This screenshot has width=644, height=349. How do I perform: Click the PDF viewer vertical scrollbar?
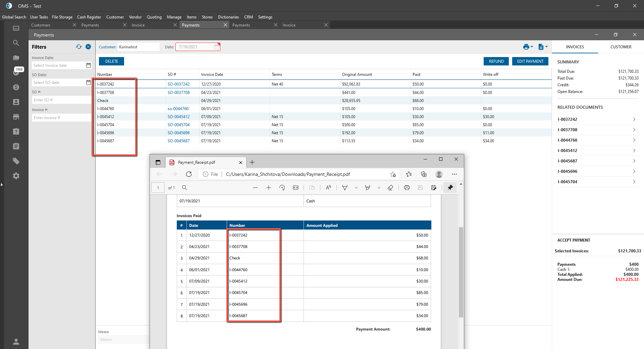(x=461, y=272)
